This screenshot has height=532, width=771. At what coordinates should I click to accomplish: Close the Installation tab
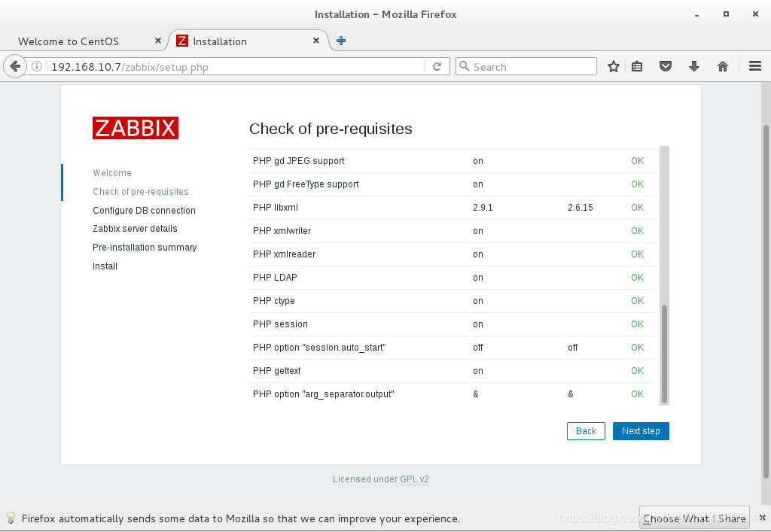click(x=316, y=41)
